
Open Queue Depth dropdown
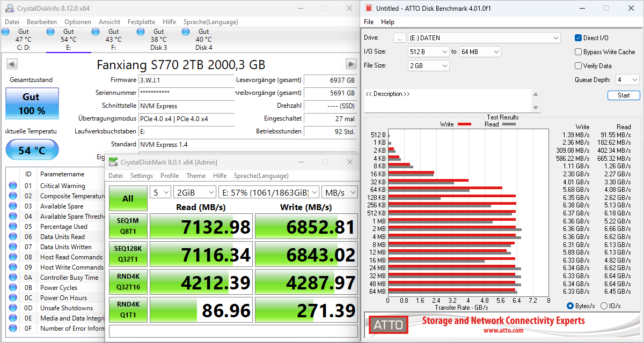pyautogui.click(x=627, y=80)
